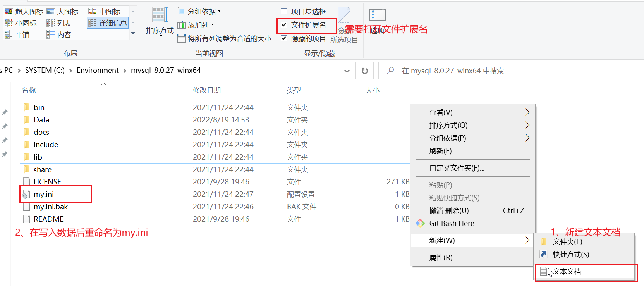Expand the address bar history dropdown
Screen dimensions: 644x286
[x=347, y=71]
